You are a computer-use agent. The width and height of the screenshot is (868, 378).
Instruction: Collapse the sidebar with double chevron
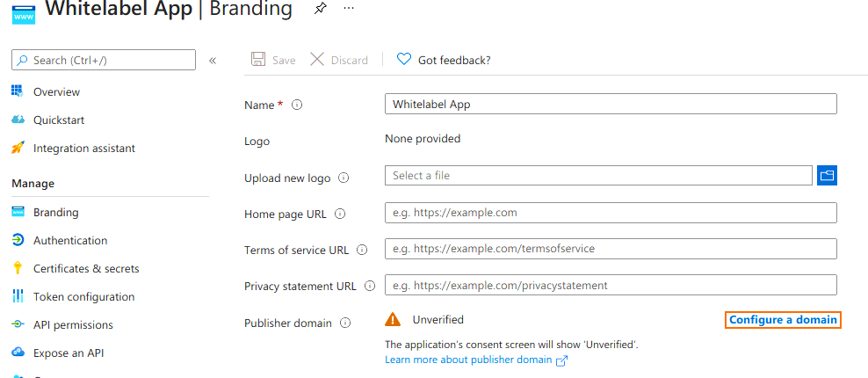point(213,61)
